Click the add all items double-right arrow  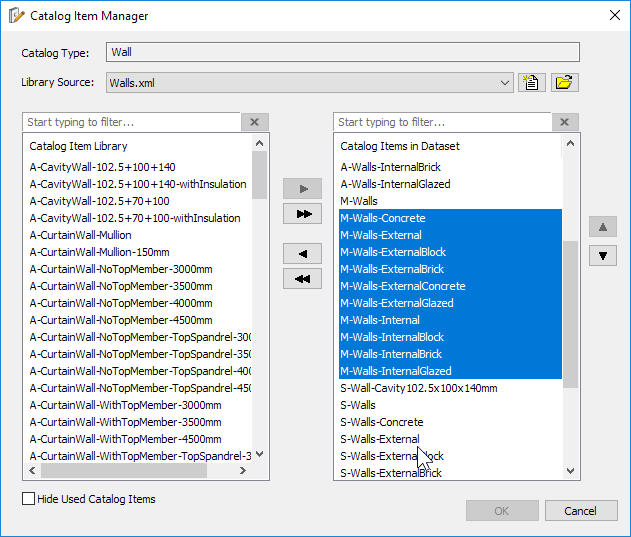click(302, 214)
